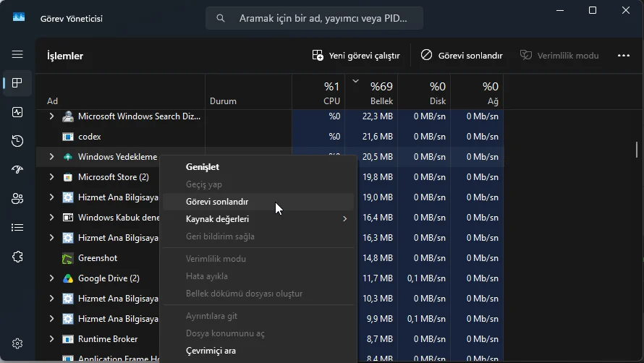Open Settings gear in the sidebar

tap(17, 343)
